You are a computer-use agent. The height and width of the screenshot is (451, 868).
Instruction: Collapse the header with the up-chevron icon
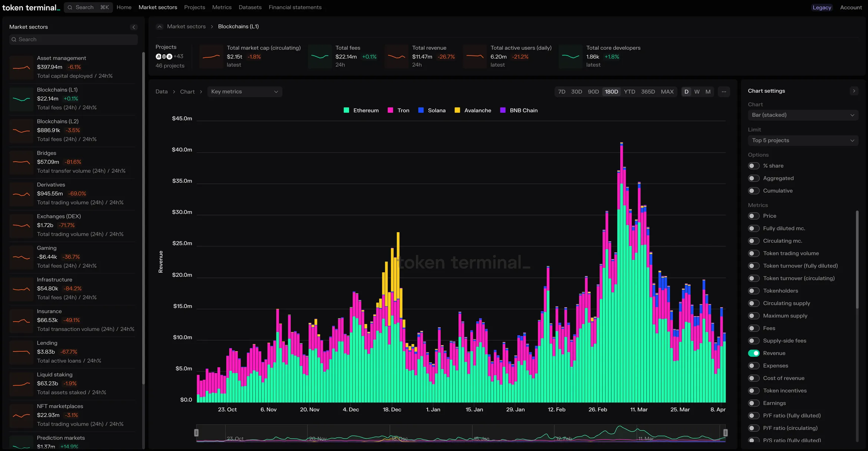click(x=160, y=27)
